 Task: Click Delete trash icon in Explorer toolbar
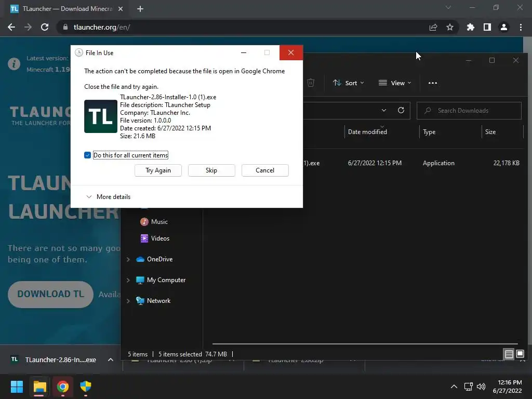click(311, 83)
